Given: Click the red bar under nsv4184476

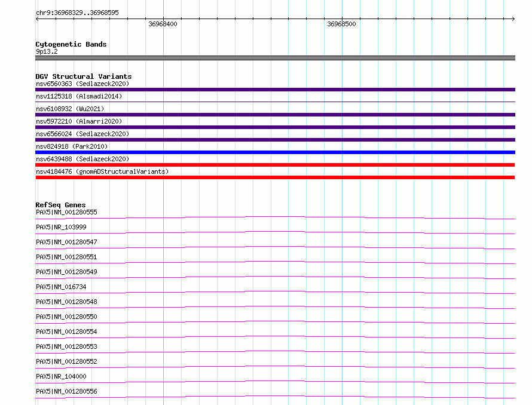Looking at the screenshot, I should 275,177.
